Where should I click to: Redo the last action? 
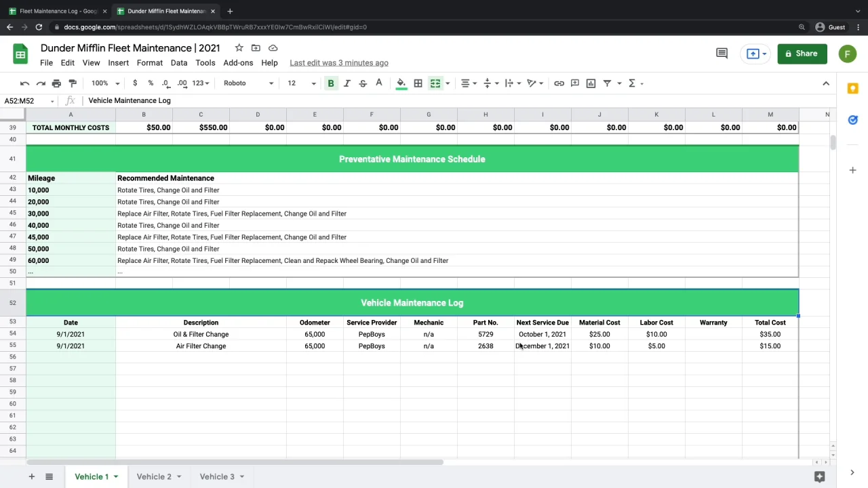(41, 83)
